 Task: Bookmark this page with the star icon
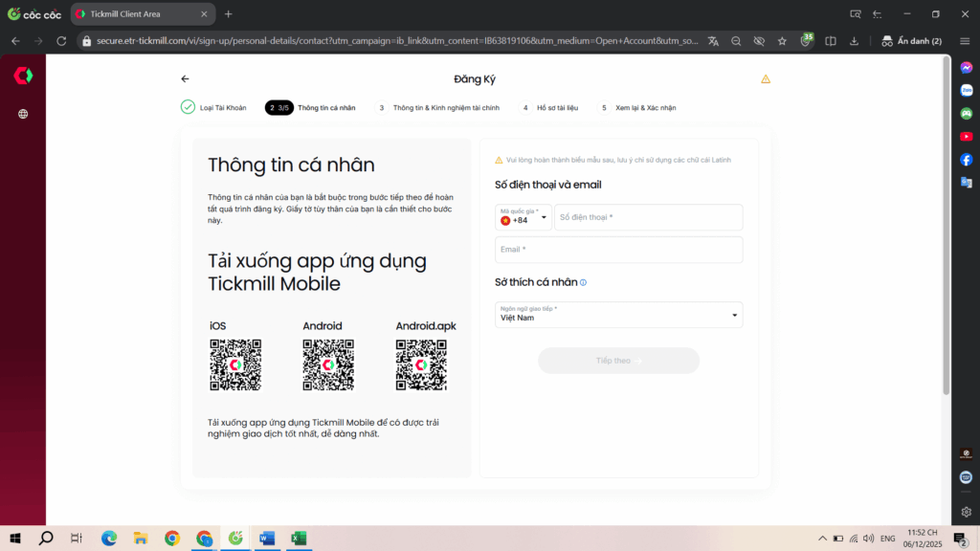click(782, 41)
